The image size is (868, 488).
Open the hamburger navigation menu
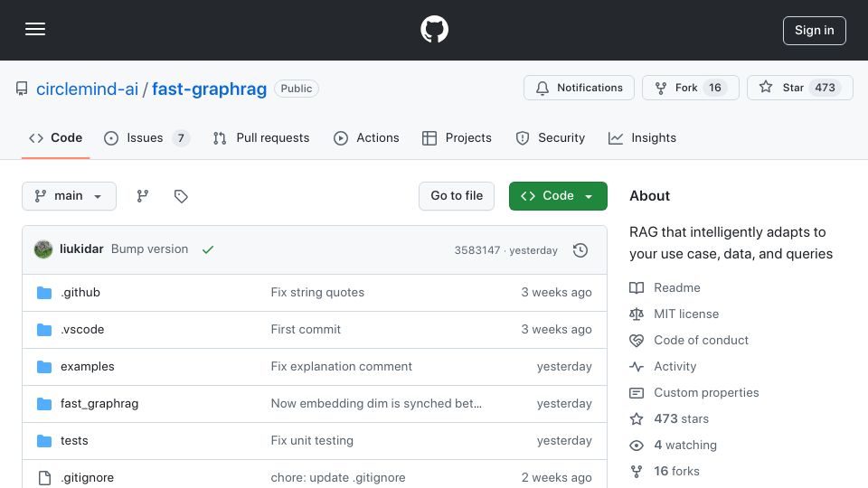tap(35, 29)
